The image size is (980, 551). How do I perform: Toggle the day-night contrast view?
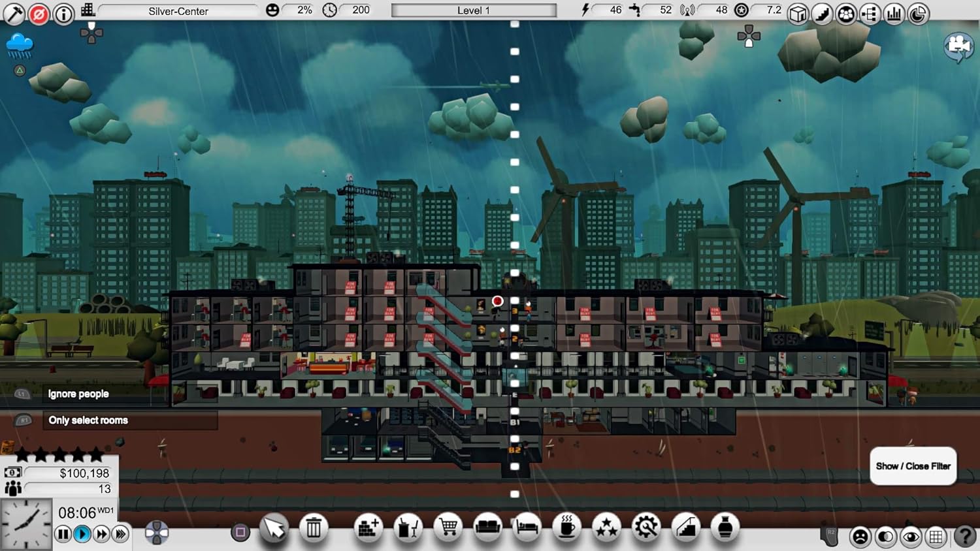click(x=885, y=537)
